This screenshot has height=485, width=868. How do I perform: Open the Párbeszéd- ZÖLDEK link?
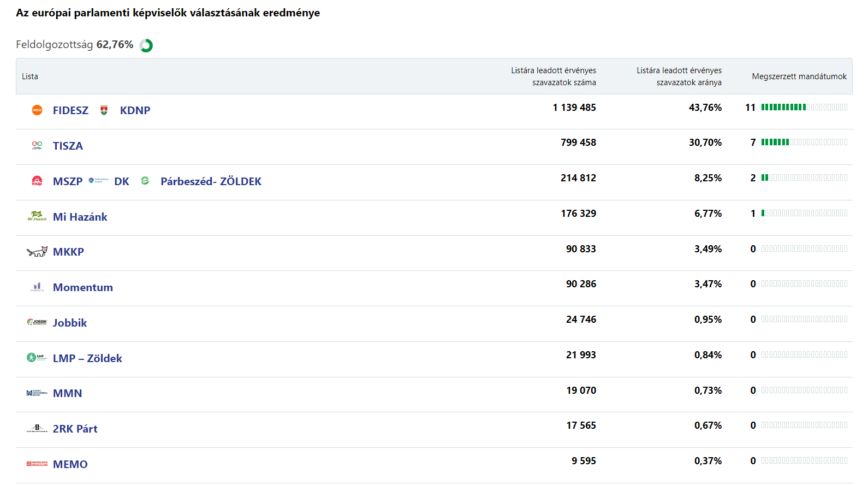coord(211,181)
